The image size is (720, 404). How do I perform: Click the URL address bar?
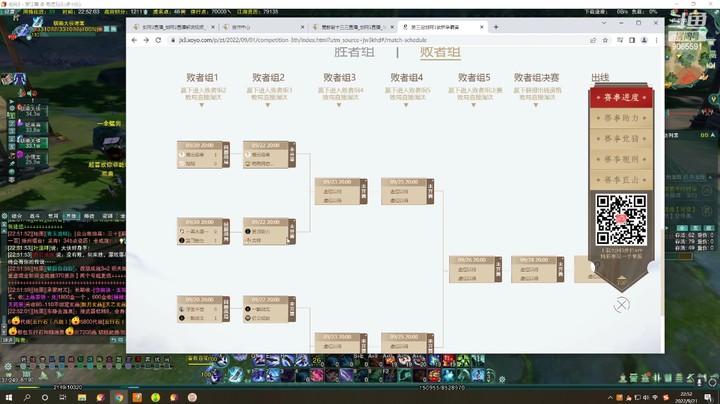(377, 40)
